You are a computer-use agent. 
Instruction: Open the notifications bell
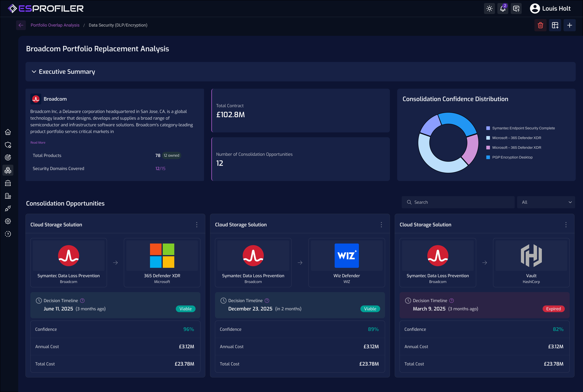[503, 9]
